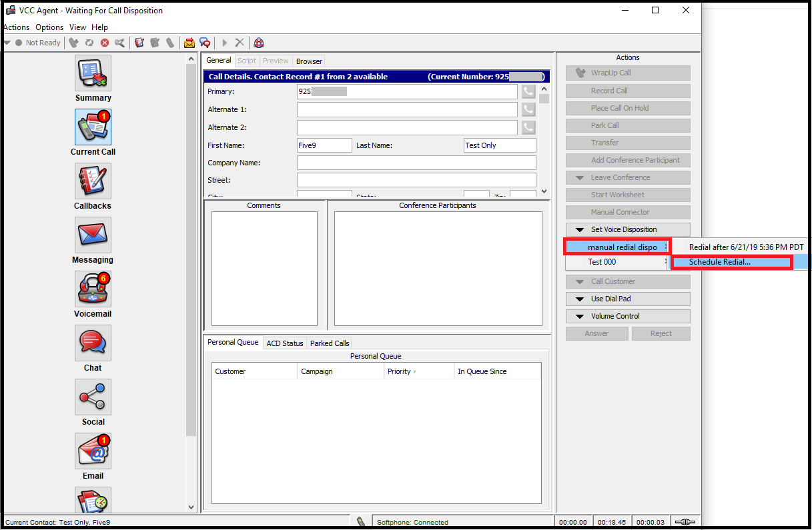812x530 pixels.
Task: Expand the Use Dial Pad dropdown
Action: click(628, 299)
